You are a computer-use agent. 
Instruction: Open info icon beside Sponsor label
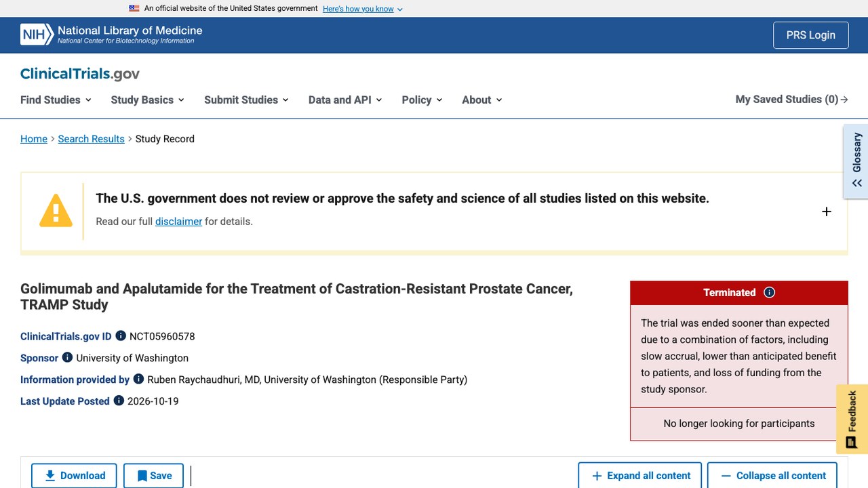(67, 357)
